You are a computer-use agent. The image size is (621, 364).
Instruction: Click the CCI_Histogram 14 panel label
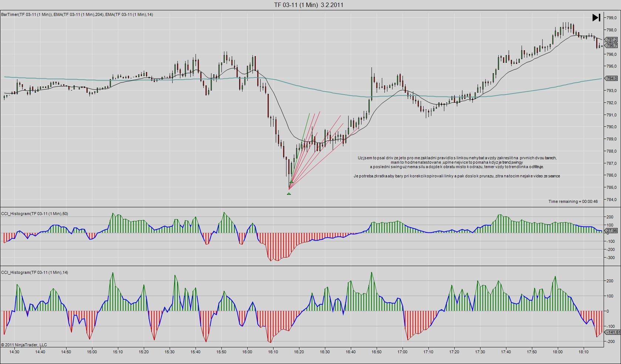[x=34, y=272]
